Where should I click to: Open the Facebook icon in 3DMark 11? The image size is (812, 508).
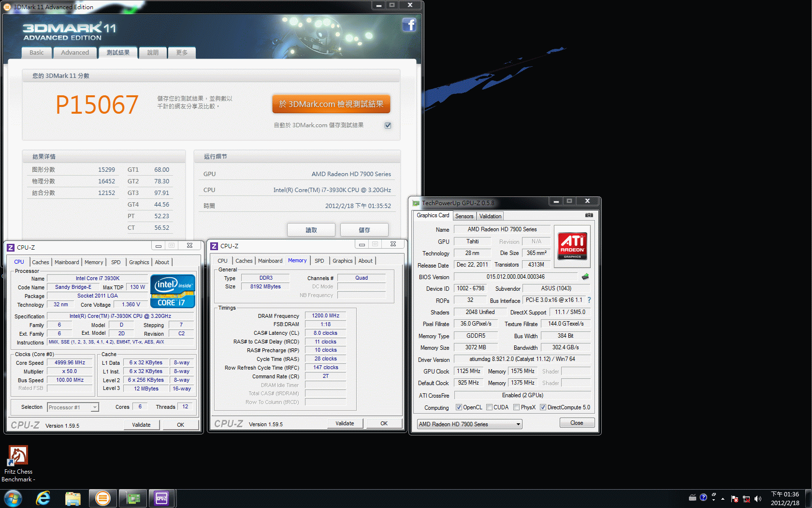tap(409, 25)
